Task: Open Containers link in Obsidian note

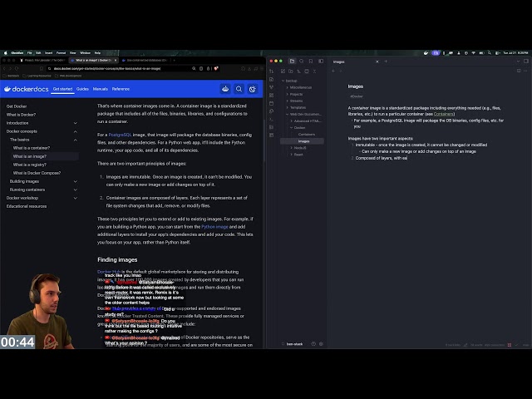Action: 443,114
